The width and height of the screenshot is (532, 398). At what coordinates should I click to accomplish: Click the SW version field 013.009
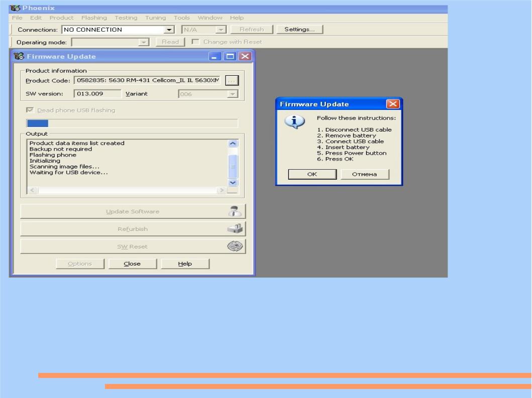[97, 93]
